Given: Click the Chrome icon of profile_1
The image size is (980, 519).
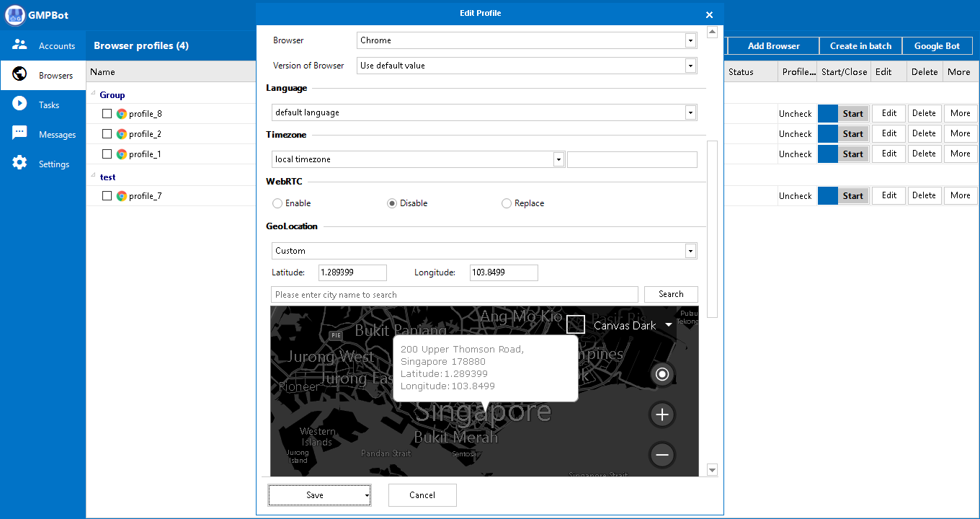Looking at the screenshot, I should [x=122, y=154].
